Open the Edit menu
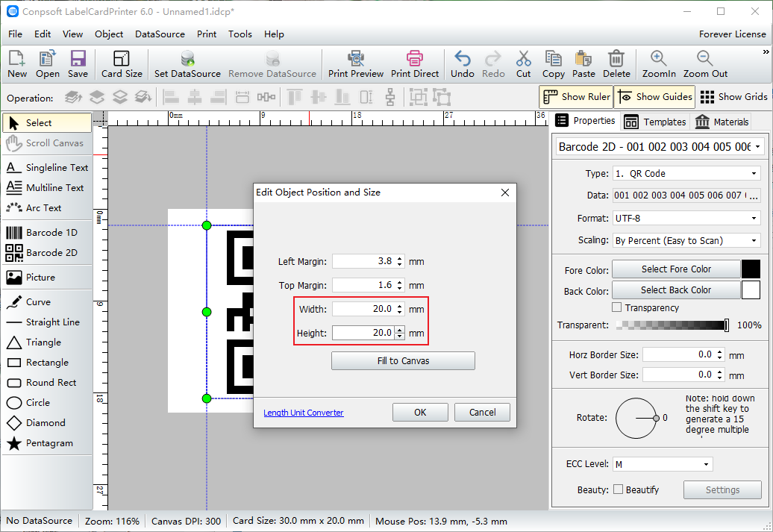 coord(43,34)
